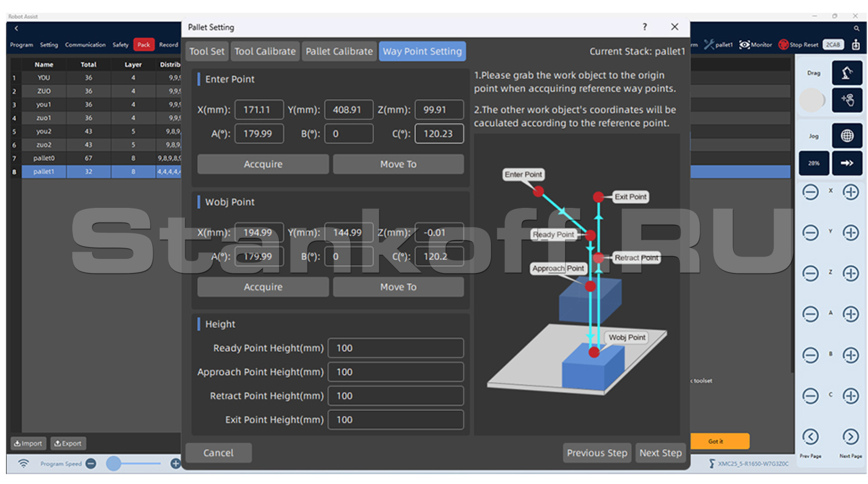Increase X axis with plus button

850,192
